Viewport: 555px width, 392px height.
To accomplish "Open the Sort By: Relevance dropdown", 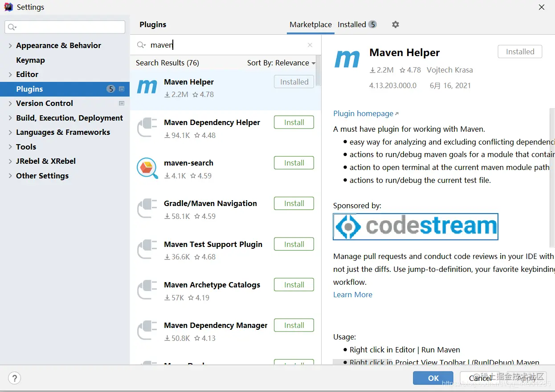I will coord(281,63).
